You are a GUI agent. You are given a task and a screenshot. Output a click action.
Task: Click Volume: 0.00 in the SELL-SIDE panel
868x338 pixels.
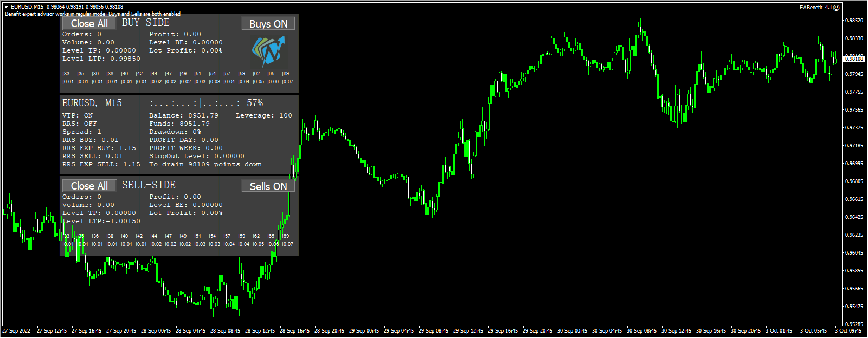pyautogui.click(x=88, y=205)
